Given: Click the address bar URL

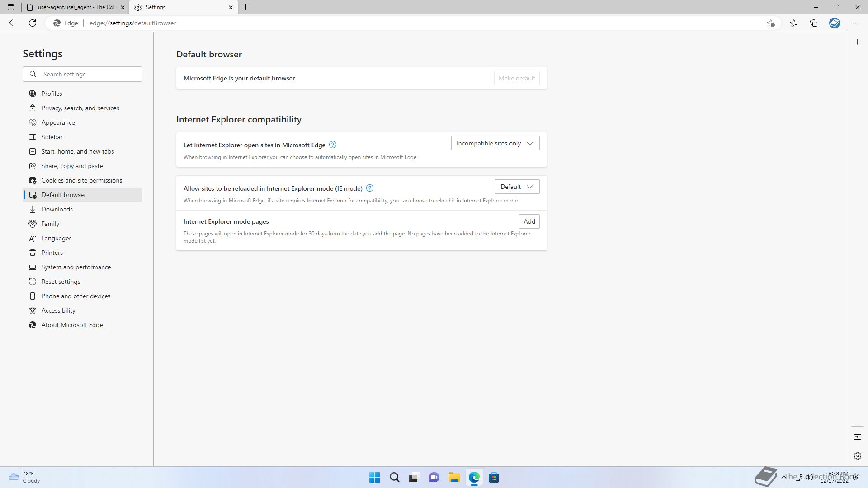Looking at the screenshot, I should coord(132,23).
